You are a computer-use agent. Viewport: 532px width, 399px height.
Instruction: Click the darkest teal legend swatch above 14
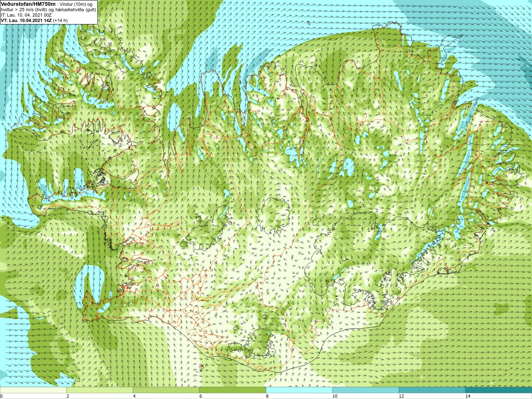pyautogui.click(x=499, y=390)
